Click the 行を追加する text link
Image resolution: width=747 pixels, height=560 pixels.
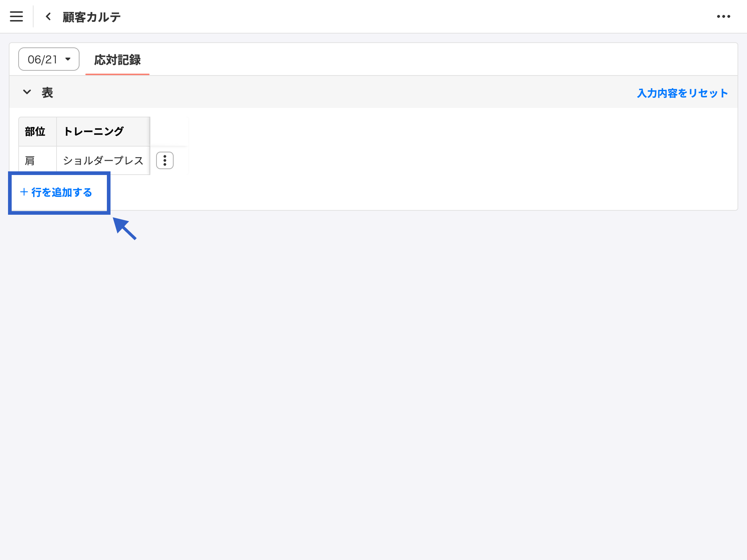pyautogui.click(x=62, y=192)
